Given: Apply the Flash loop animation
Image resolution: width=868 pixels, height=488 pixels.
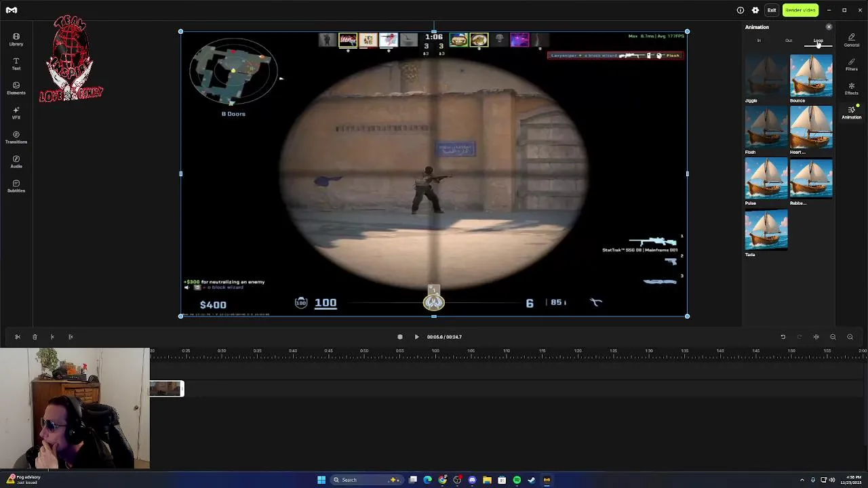Looking at the screenshot, I should (766, 127).
